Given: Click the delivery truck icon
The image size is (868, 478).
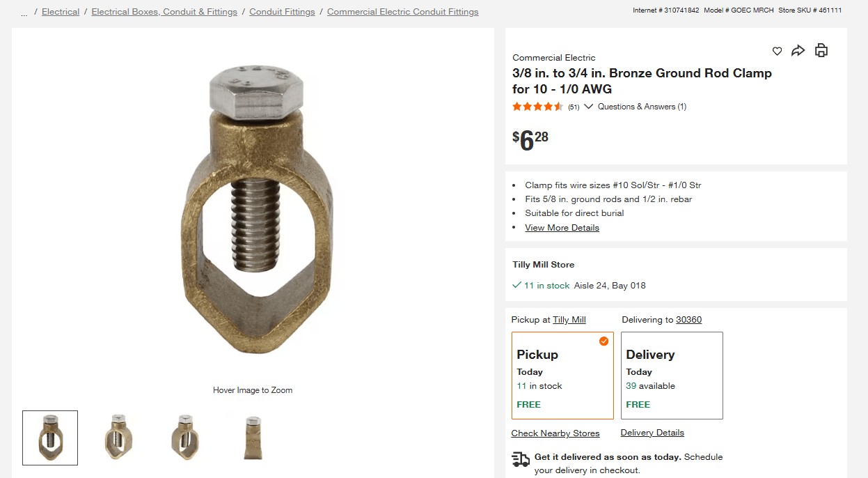Looking at the screenshot, I should point(521,458).
